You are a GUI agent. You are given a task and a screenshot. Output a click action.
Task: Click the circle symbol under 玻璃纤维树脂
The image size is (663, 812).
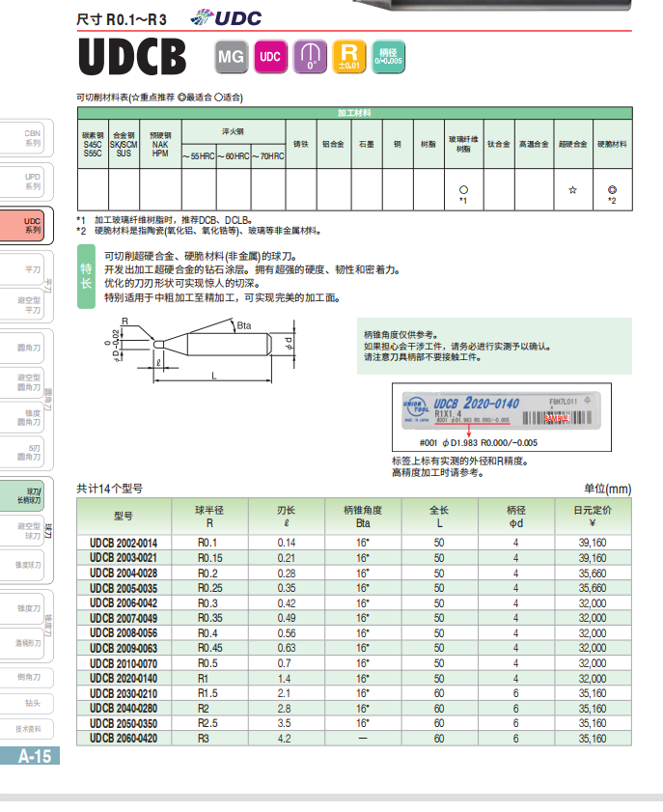click(x=463, y=189)
